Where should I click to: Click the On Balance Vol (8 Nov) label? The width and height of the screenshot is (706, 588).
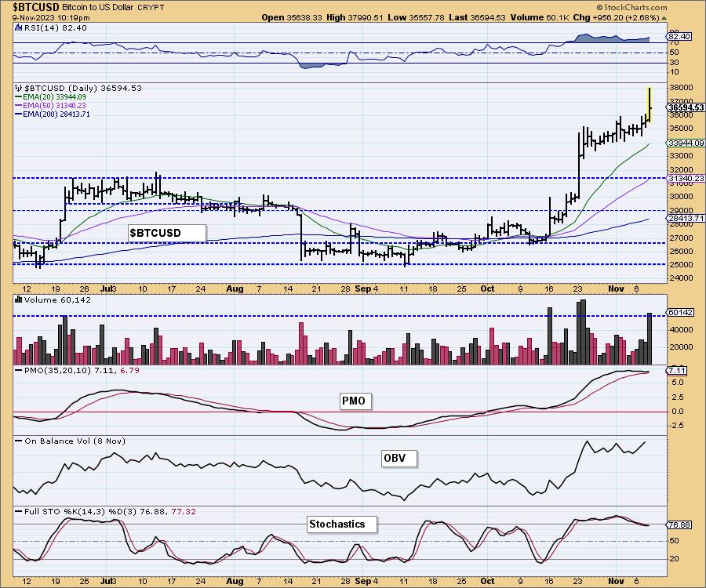75,441
